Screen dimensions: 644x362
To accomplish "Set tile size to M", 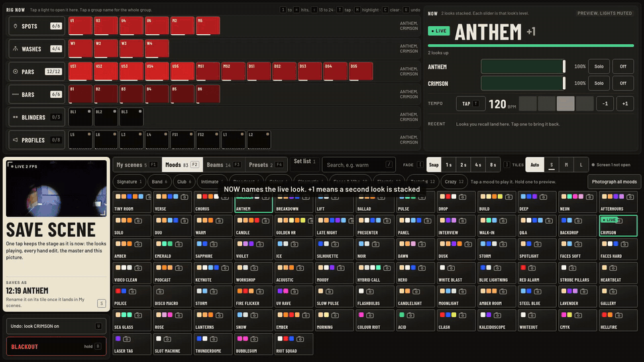I will click(566, 165).
